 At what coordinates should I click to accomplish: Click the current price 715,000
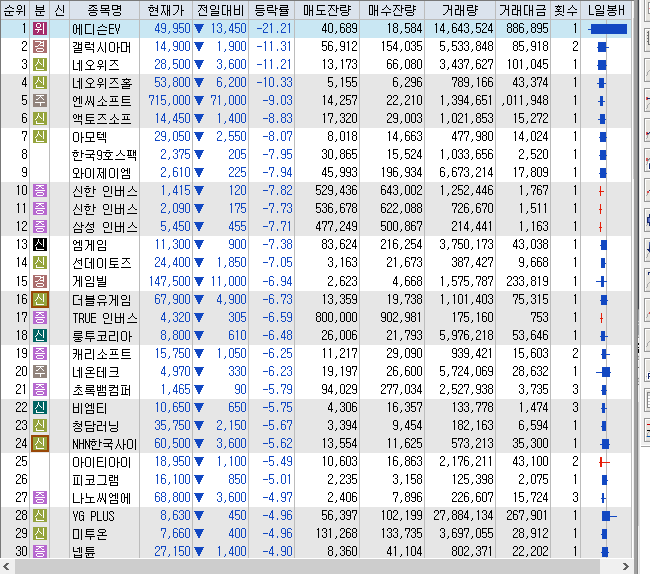click(169, 100)
